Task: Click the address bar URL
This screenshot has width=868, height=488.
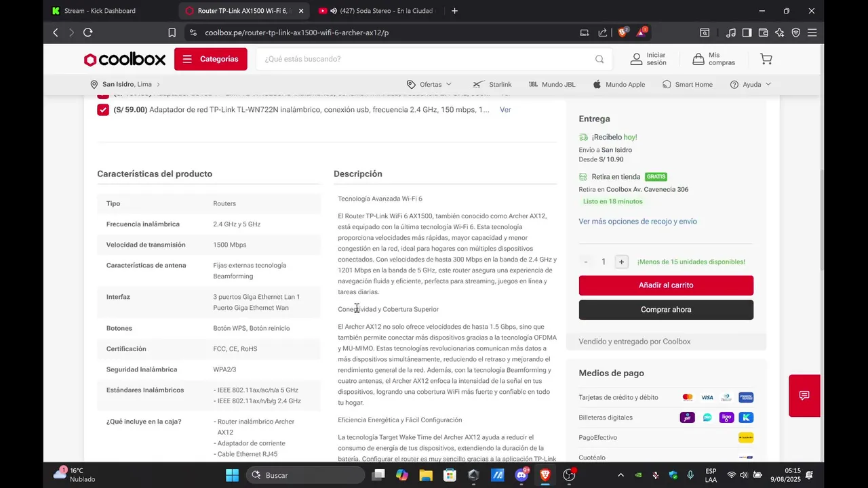Action: pos(296,33)
